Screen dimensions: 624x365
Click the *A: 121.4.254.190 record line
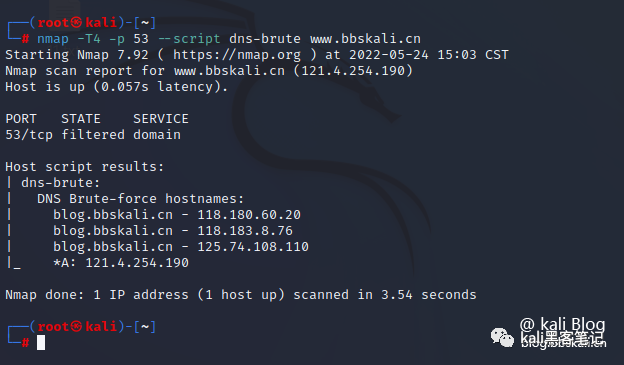pyautogui.click(x=121, y=263)
